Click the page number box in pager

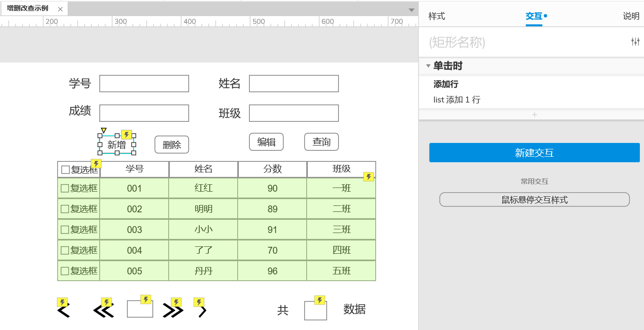coord(140,309)
